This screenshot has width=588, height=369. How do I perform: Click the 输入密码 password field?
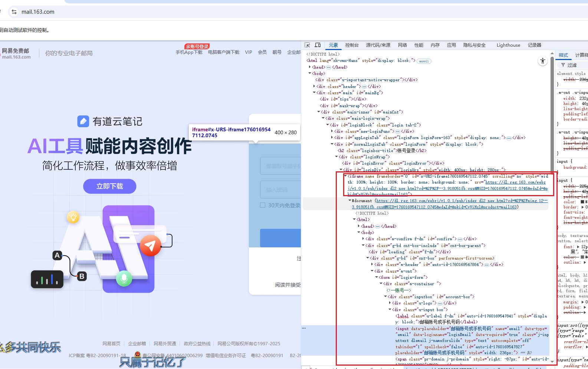(x=280, y=190)
